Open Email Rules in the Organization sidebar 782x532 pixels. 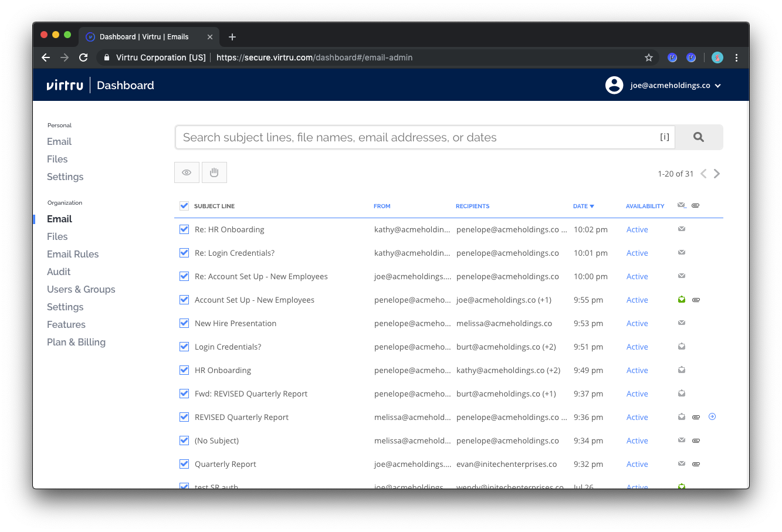(73, 254)
